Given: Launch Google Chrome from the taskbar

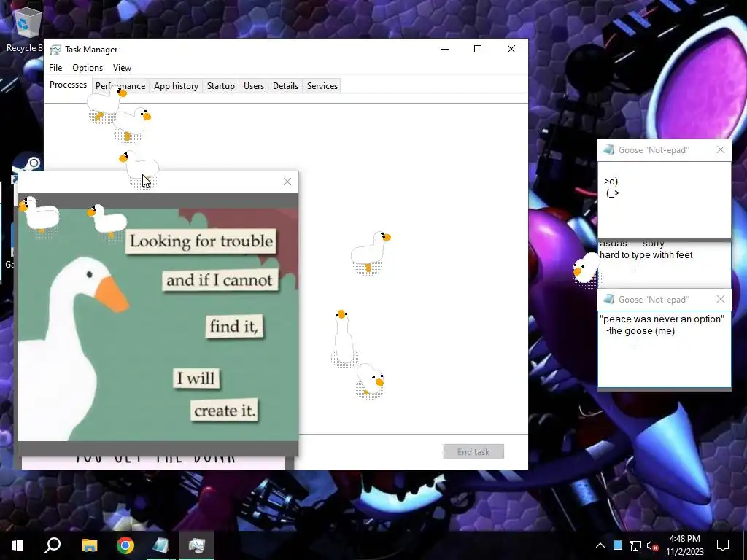Looking at the screenshot, I should (x=125, y=545).
